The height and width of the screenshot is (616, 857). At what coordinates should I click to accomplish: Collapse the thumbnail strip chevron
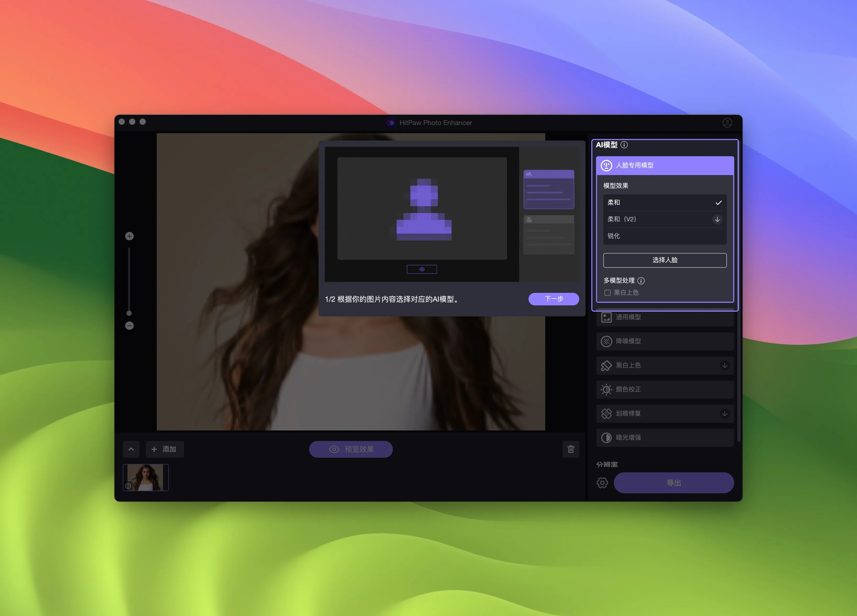(131, 449)
